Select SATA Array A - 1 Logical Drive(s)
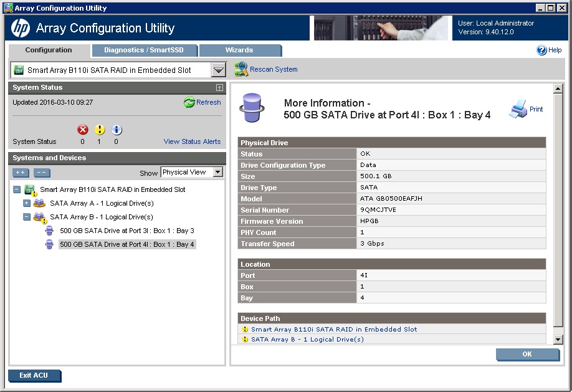This screenshot has height=392, width=572. pyautogui.click(x=102, y=203)
